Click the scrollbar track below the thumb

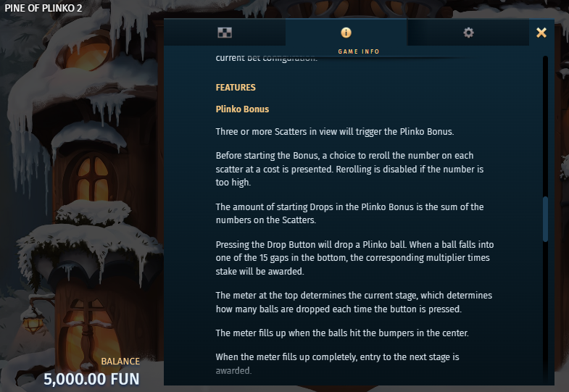pos(545,311)
